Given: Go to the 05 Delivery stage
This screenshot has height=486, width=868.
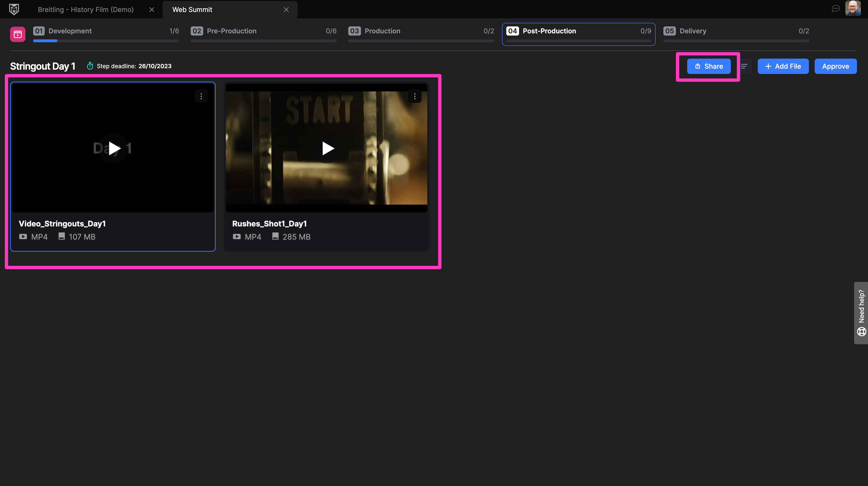Looking at the screenshot, I should (736, 34).
